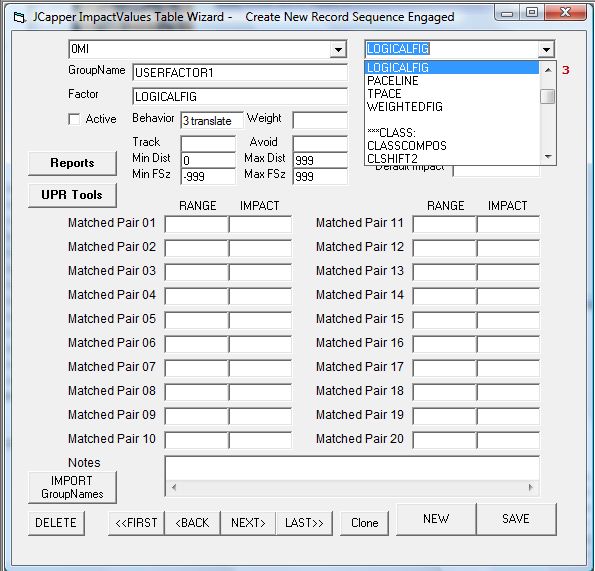Go to the <BACK record
The height and width of the screenshot is (571, 595).
pyautogui.click(x=192, y=523)
